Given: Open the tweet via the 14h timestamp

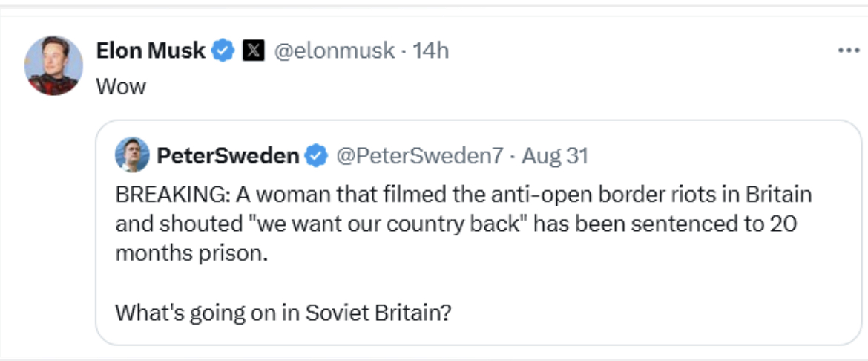Looking at the screenshot, I should (431, 51).
